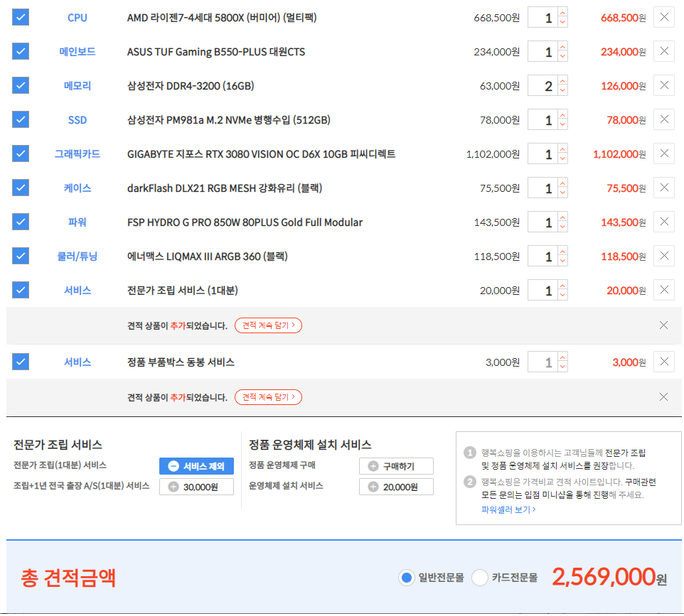This screenshot has height=616, width=684.
Task: Increase 그래픽카드 quantity with up arrow
Action: [562, 148]
